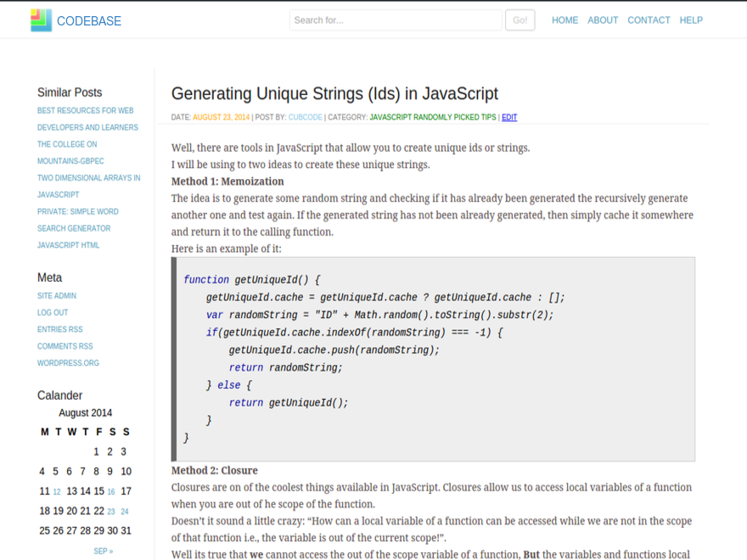Open the HELP menu item

pyautogui.click(x=691, y=20)
